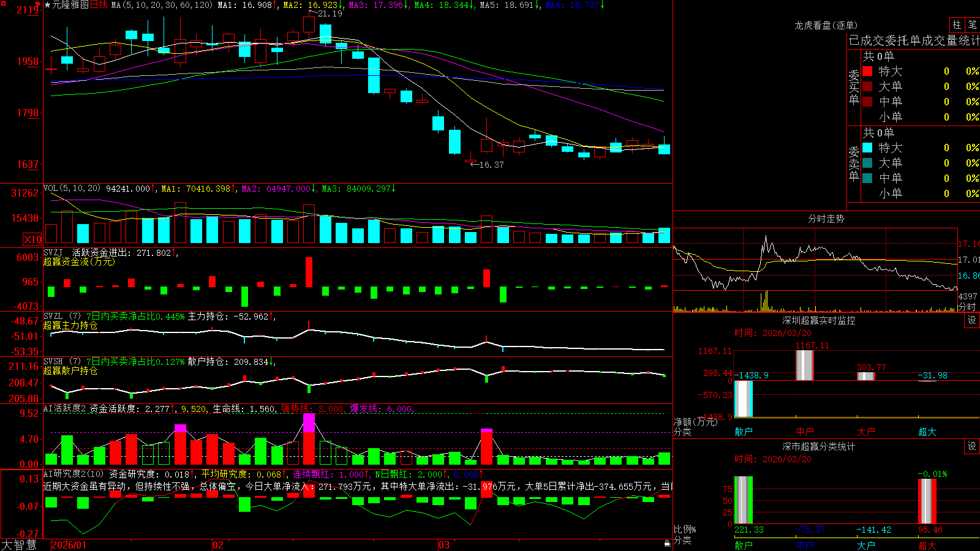Click the -31.98 value for 超大
The width and height of the screenshot is (980, 551).
(x=933, y=375)
